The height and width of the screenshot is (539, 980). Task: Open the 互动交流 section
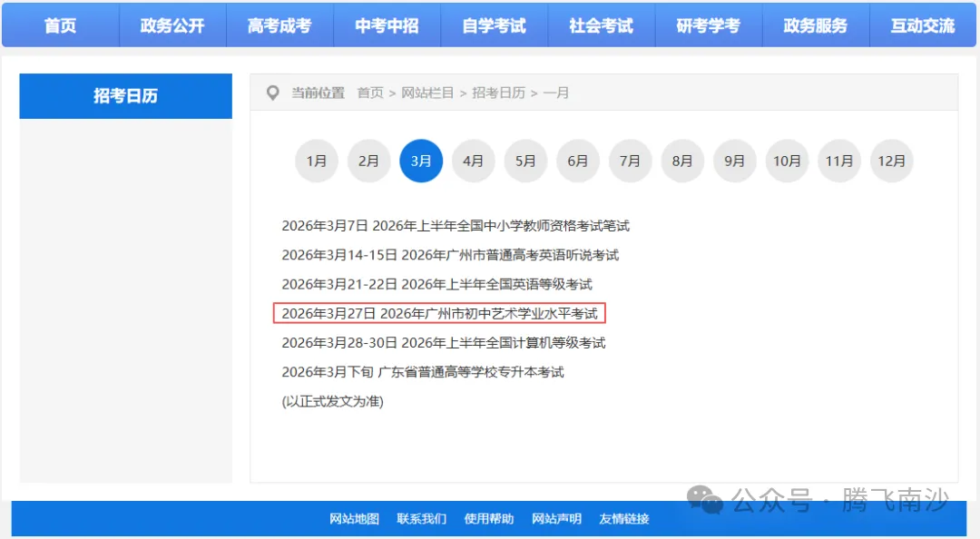click(x=923, y=24)
